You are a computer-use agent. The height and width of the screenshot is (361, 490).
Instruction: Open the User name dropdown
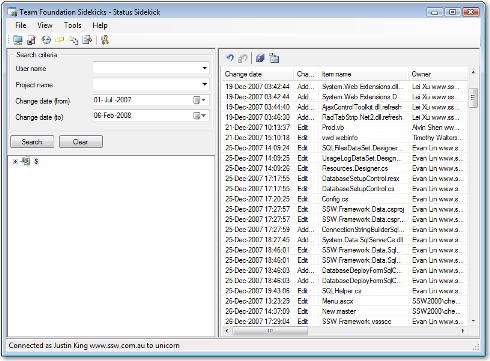coord(205,68)
